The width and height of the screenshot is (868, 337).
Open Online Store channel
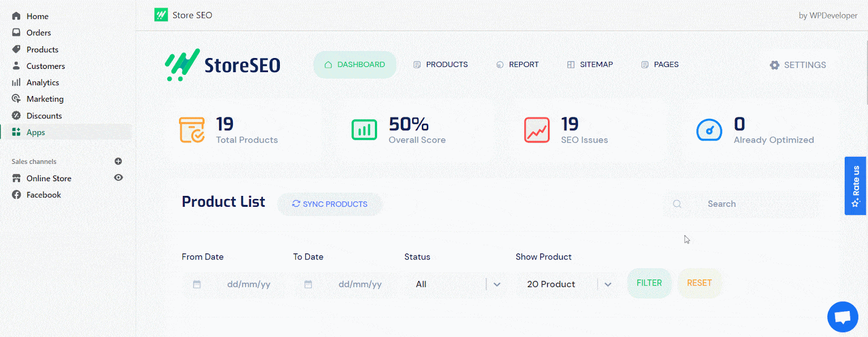point(49,178)
